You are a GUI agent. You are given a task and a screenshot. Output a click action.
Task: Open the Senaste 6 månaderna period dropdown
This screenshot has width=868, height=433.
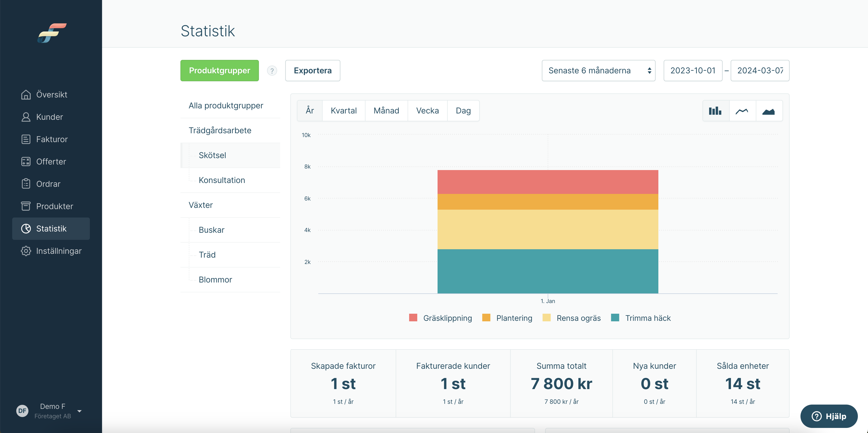[598, 70]
